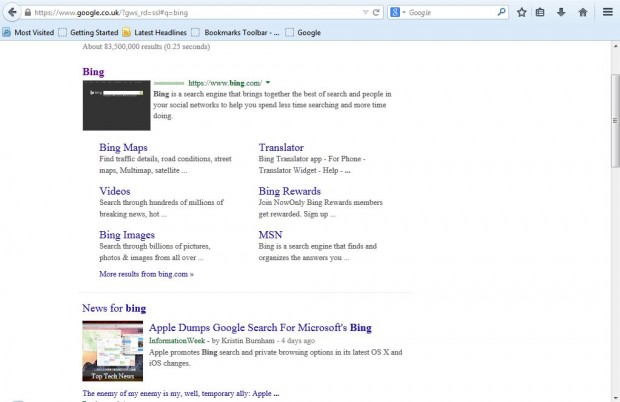Image resolution: width=620 pixels, height=402 pixels.
Task: Expand the arrow next to bing.com URL
Action: 268,83
